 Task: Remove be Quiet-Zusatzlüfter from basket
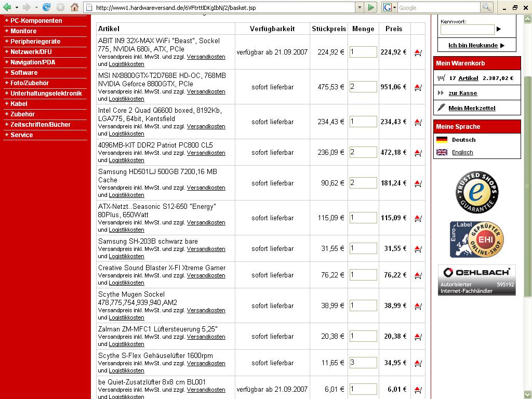point(418,390)
